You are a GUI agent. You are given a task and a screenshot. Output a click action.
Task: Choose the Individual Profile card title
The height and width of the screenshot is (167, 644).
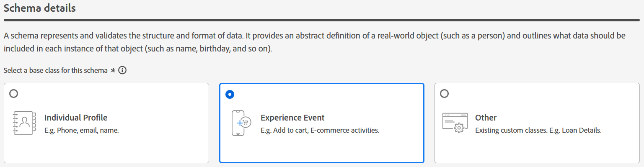coord(76,118)
